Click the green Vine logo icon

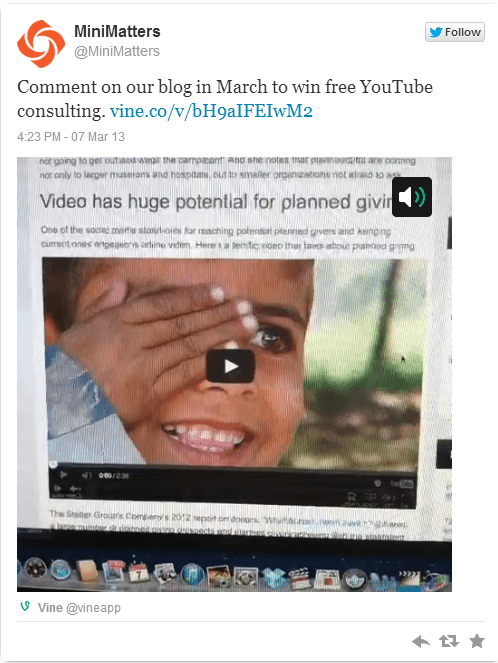[25, 607]
